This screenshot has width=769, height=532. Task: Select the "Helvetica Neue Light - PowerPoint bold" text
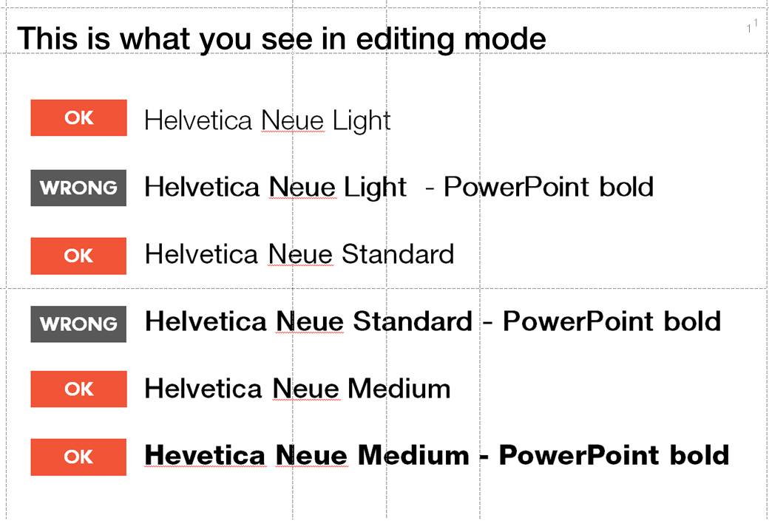399,187
